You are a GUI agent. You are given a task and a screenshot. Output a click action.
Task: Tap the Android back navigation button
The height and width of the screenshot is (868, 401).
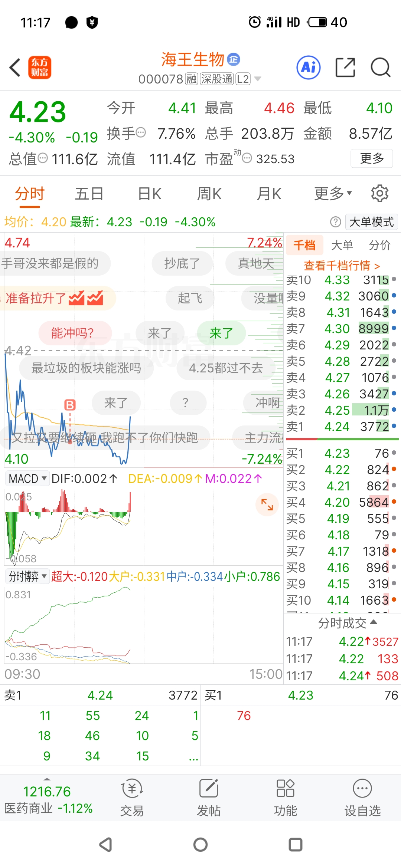click(x=106, y=845)
